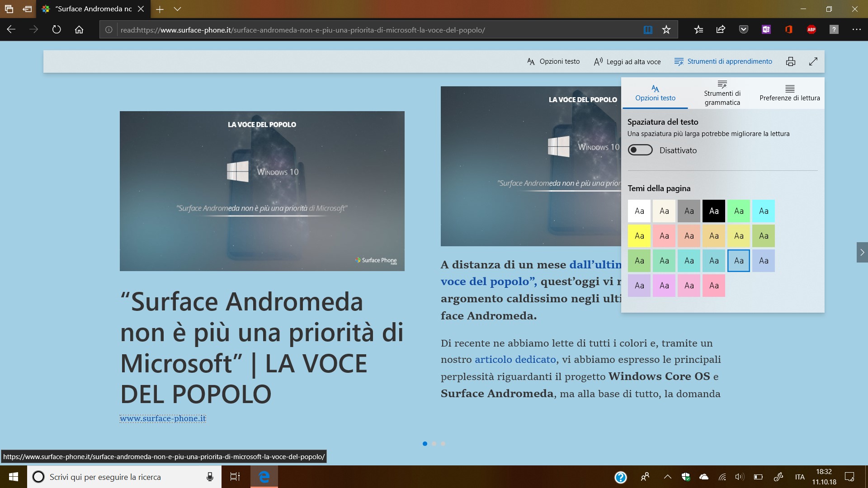Open the volume tray icon
Image resolution: width=868 pixels, height=488 pixels.
(x=740, y=477)
